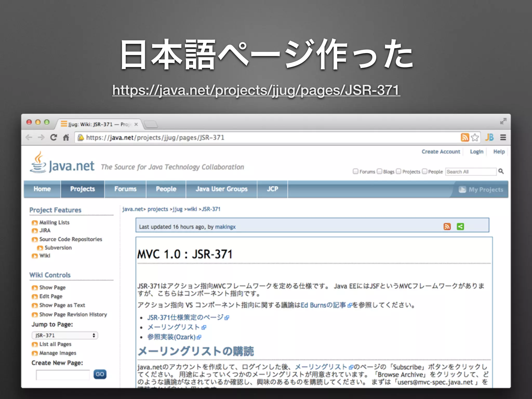The width and height of the screenshot is (532, 399).
Task: Click the projects breadcrumb link
Action: [x=158, y=209]
